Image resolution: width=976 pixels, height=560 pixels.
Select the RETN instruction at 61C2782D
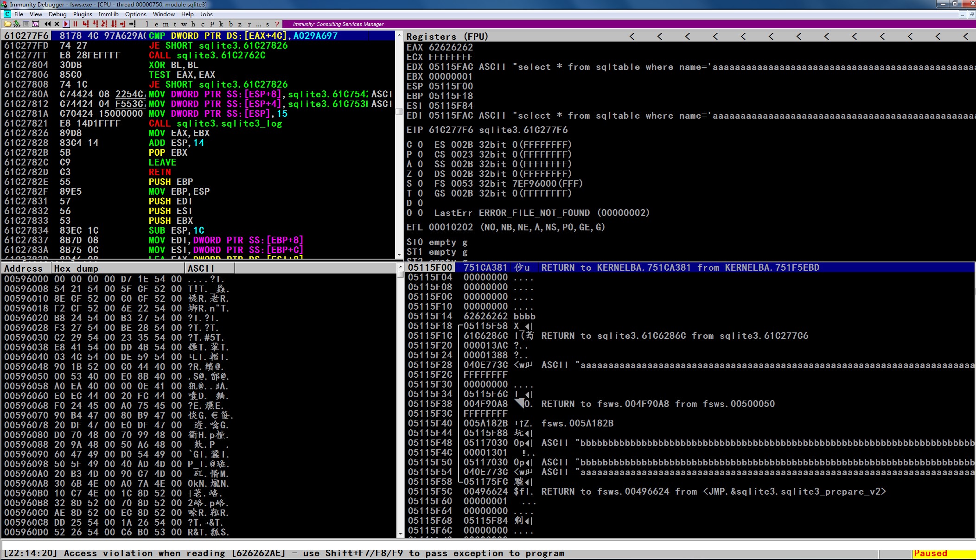click(x=198, y=172)
